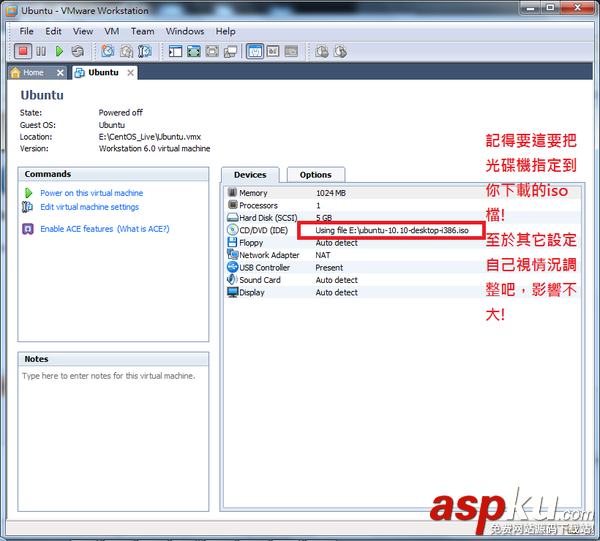The image size is (600, 541).
Task: Open the File menu
Action: [26, 31]
